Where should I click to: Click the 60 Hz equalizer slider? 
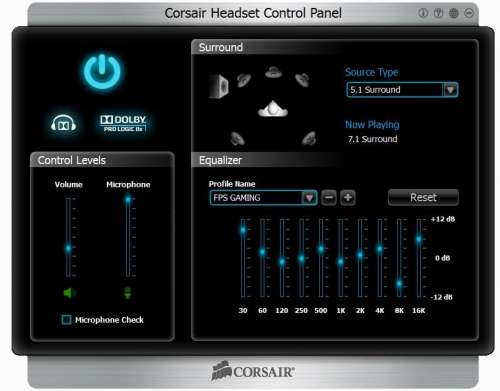click(262, 252)
